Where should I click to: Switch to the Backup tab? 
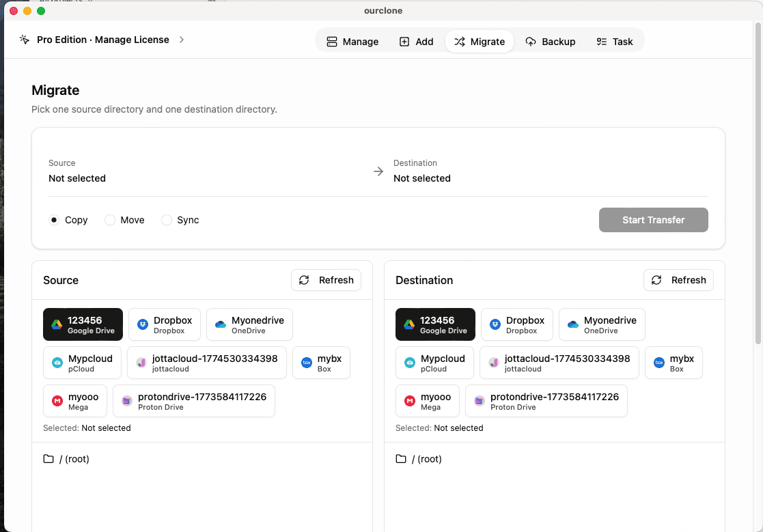[550, 42]
